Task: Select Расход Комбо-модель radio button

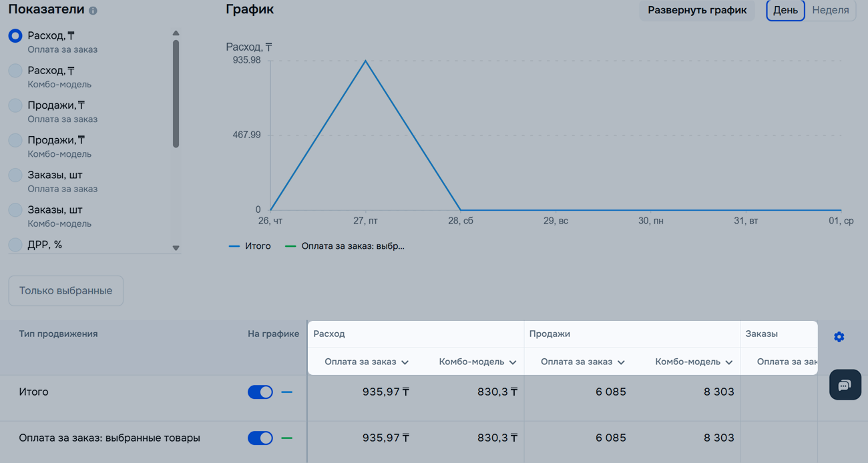Action: point(15,71)
